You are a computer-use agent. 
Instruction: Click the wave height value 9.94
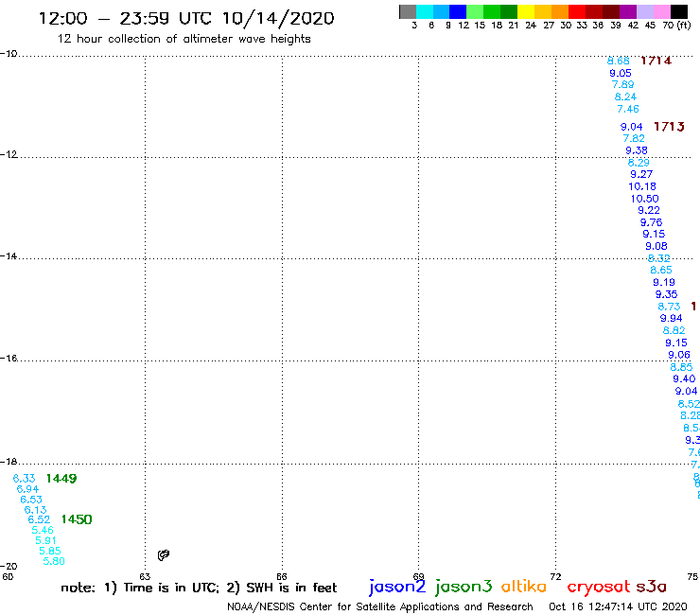(x=672, y=319)
